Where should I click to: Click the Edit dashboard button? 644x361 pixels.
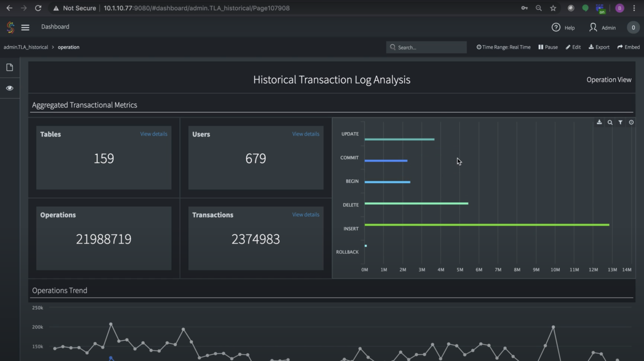[573, 47]
